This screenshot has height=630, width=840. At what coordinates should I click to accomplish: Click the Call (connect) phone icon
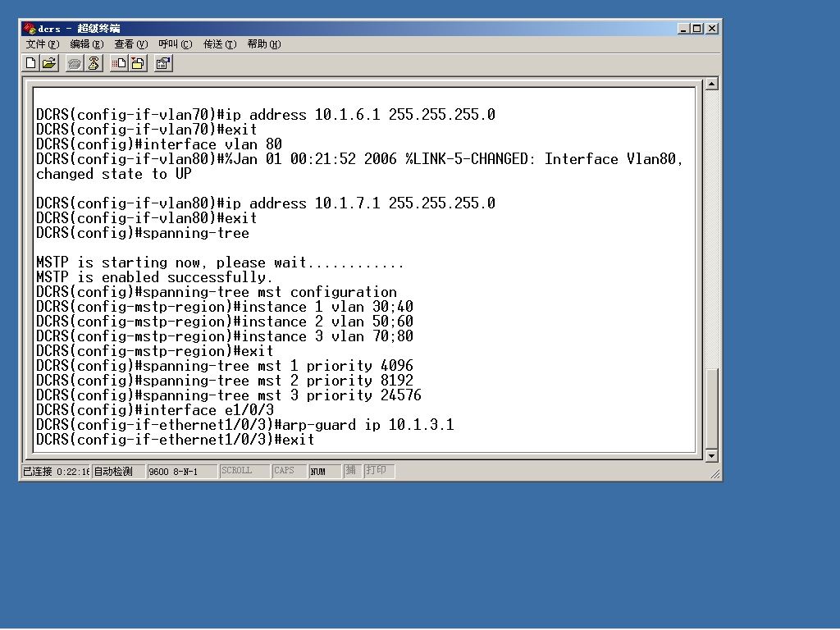click(75, 64)
